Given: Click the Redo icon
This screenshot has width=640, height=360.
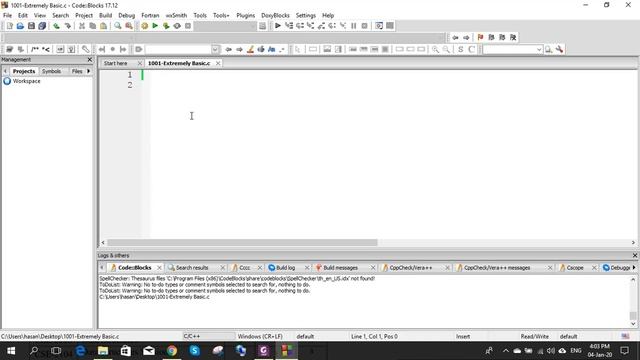Looking at the screenshot, I should pyautogui.click(x=67, y=26).
